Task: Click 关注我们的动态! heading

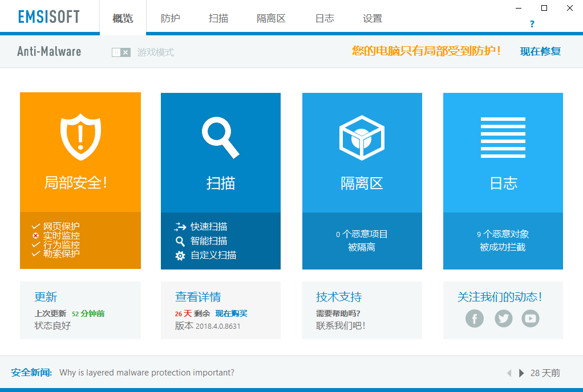Action: [x=500, y=297]
